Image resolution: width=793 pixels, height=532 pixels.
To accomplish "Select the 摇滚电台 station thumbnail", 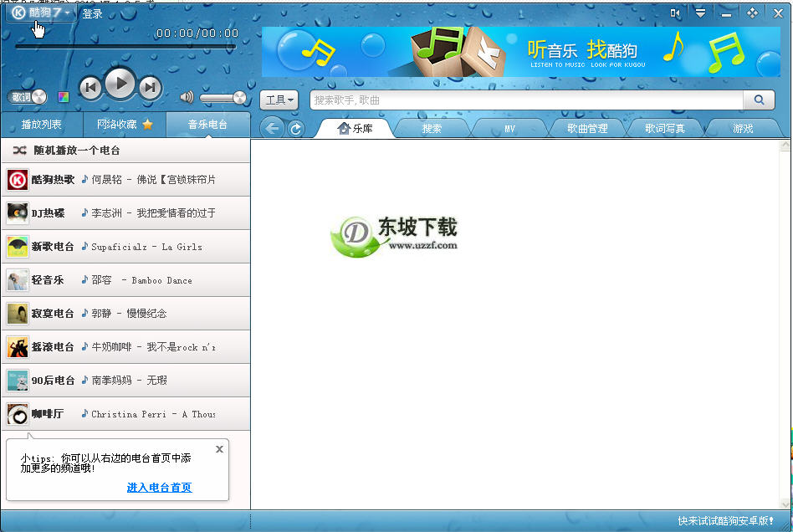I will 18,347.
